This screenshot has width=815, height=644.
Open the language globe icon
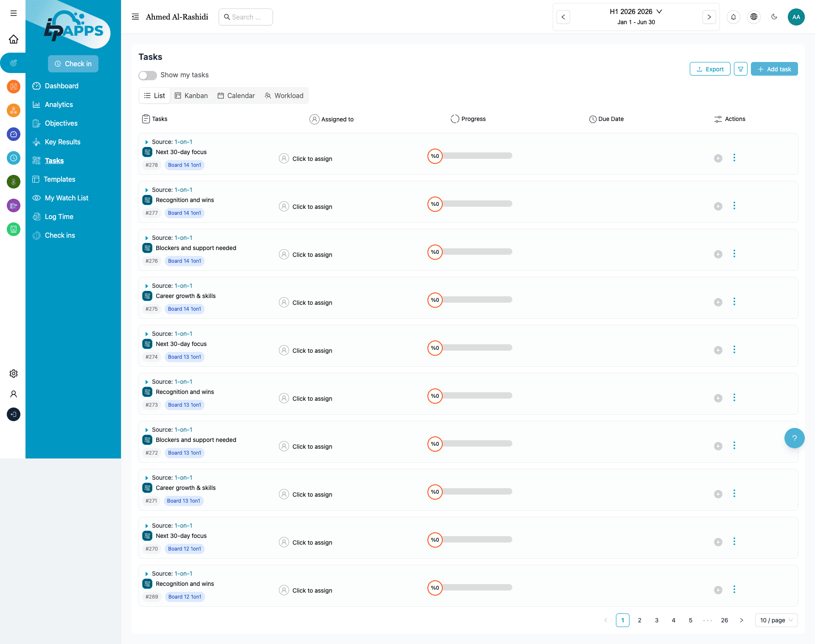tap(753, 17)
